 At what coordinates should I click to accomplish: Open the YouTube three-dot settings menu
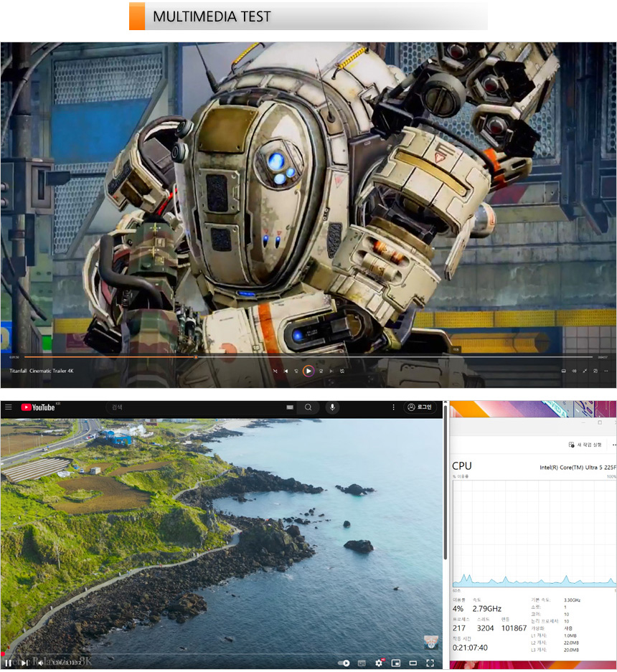pos(393,407)
